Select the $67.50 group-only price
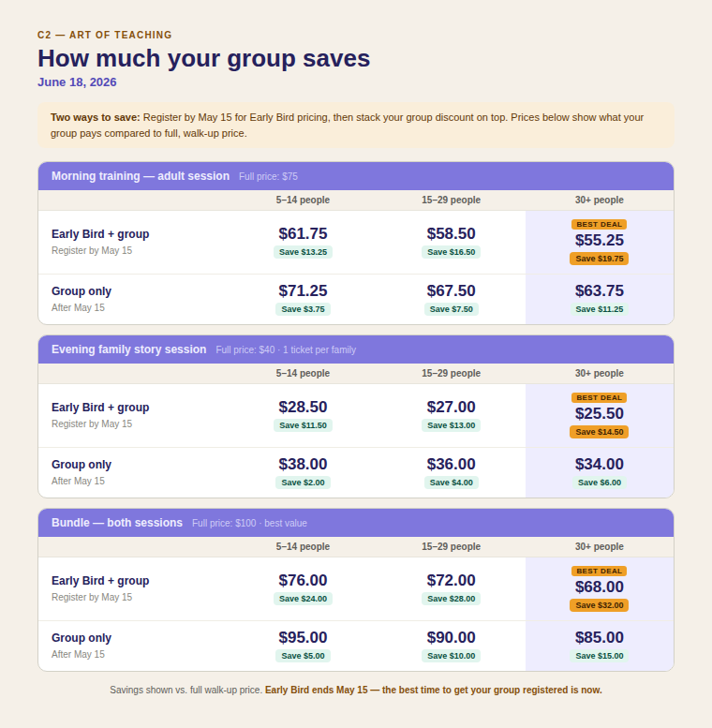Screen dimensions: 712x728 [451, 291]
